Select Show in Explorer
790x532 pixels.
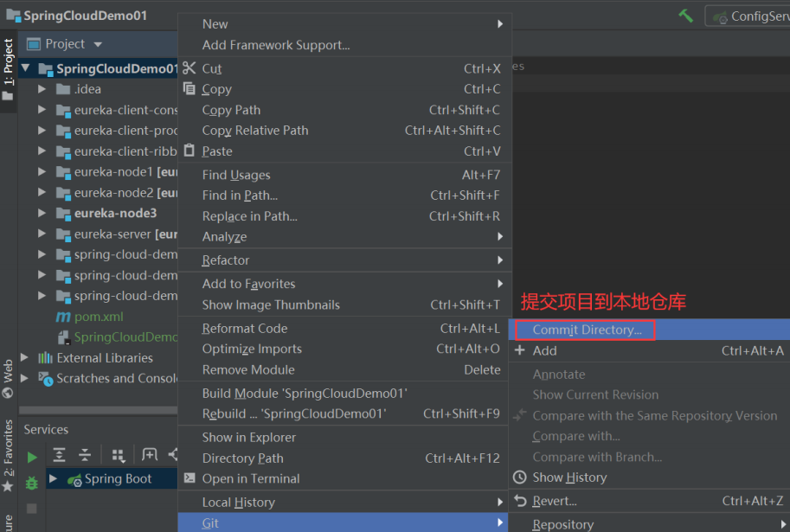(x=344, y=438)
